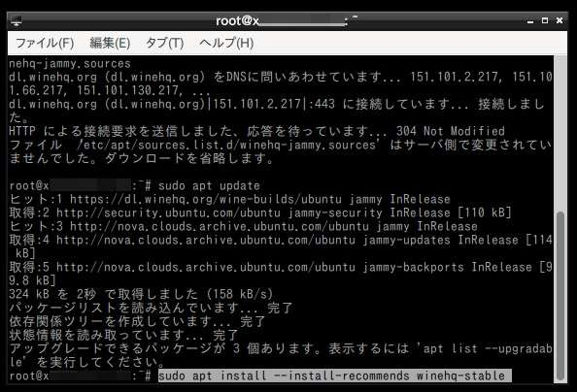
Task: Minimize the terminal window
Action: coord(530,21)
